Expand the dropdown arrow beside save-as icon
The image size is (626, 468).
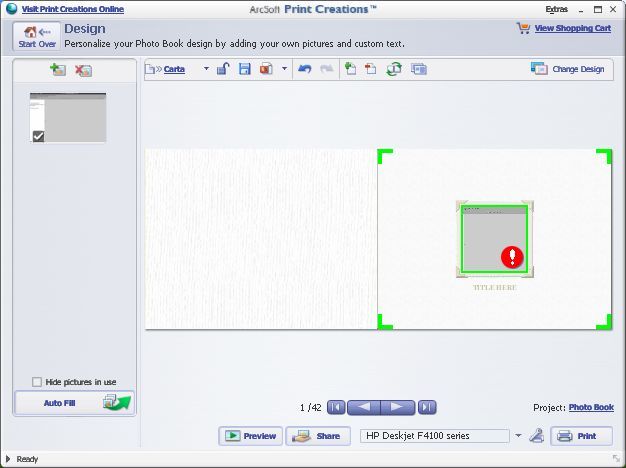[284, 69]
